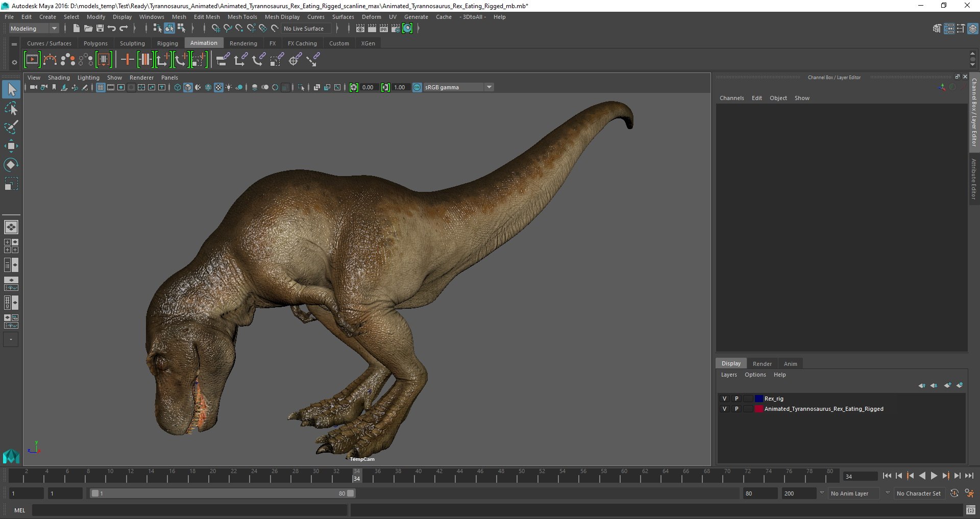
Task: Click the New Scene icon
Action: (x=76, y=29)
